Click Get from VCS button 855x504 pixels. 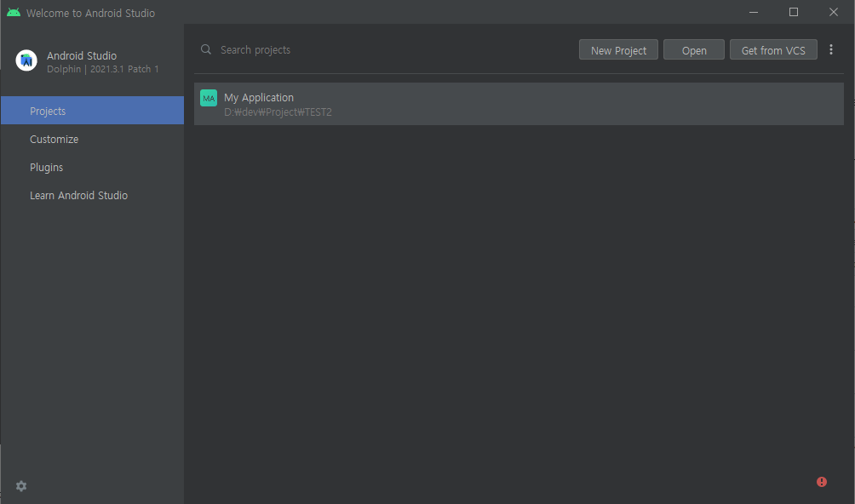point(773,50)
